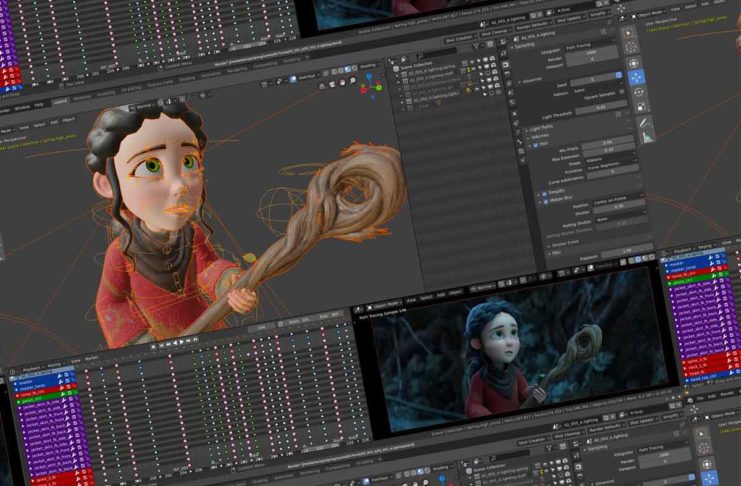This screenshot has height=486, width=741.
Task: Toggle the Hair checkbox in render properties
Action: tap(535, 146)
